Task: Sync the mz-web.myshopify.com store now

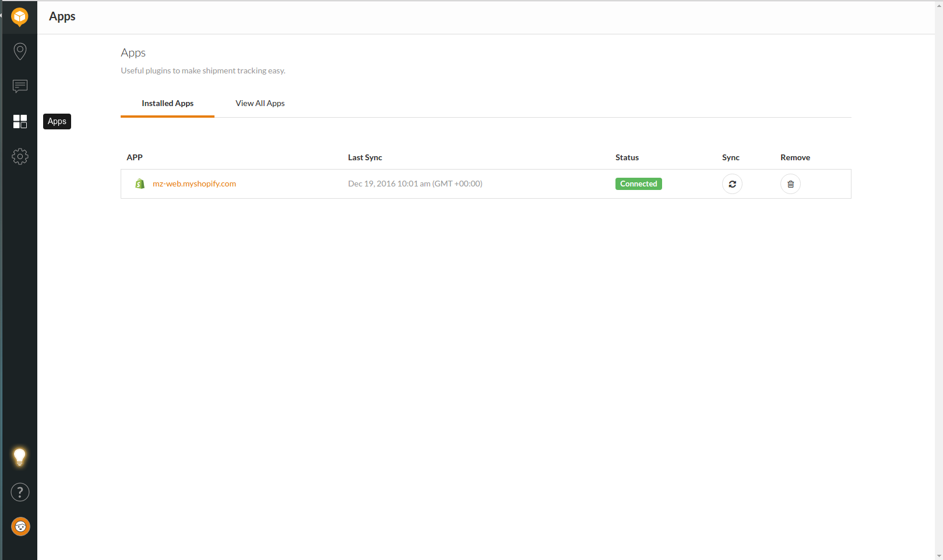Action: pyautogui.click(x=732, y=184)
